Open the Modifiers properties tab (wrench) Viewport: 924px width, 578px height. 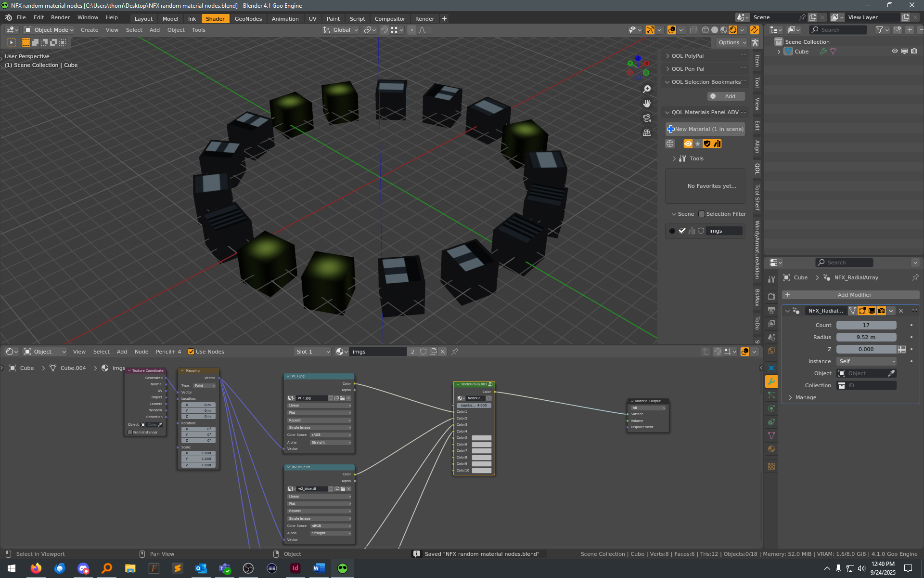[x=771, y=381]
